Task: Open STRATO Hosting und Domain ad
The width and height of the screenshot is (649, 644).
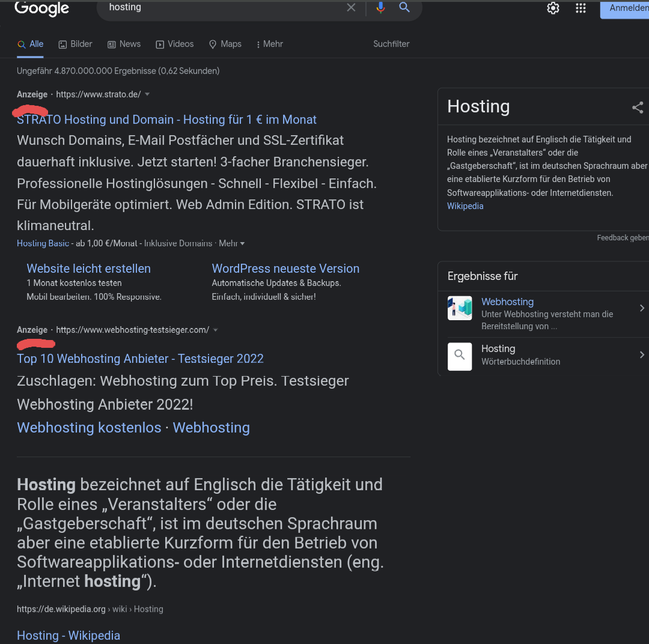Action: pyautogui.click(x=166, y=120)
